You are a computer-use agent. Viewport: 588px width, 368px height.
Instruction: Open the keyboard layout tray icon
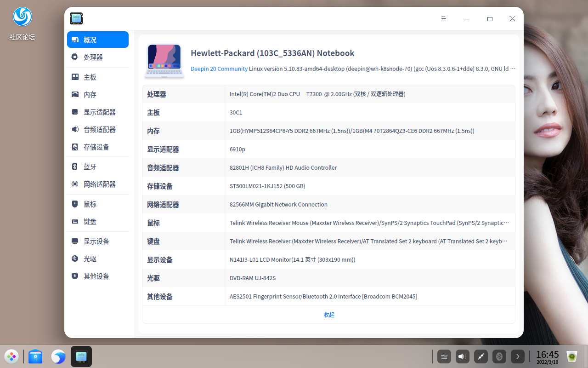click(x=444, y=356)
